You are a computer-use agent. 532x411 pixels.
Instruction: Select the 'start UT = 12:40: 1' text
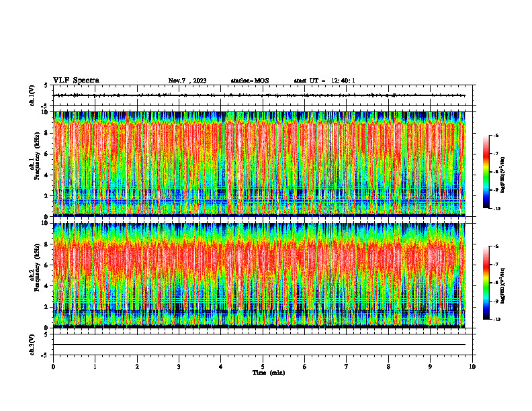[x=324, y=81]
